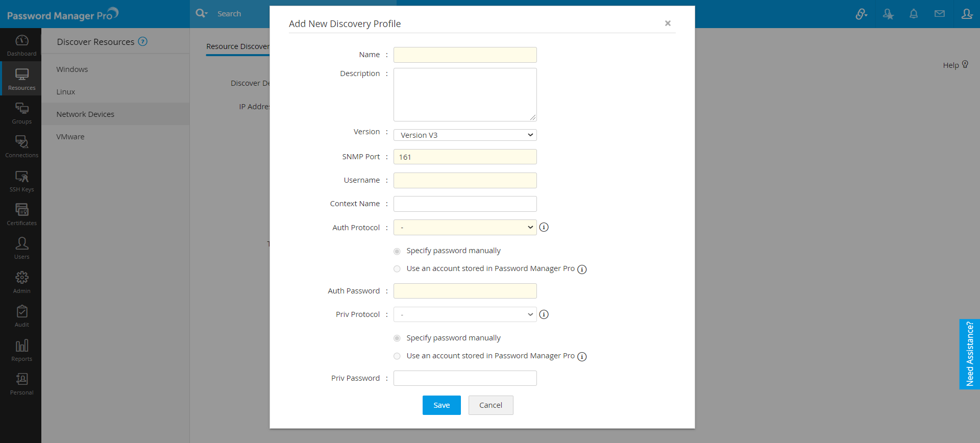Cancel the discovery profile dialog
980x443 pixels.
pyautogui.click(x=491, y=405)
